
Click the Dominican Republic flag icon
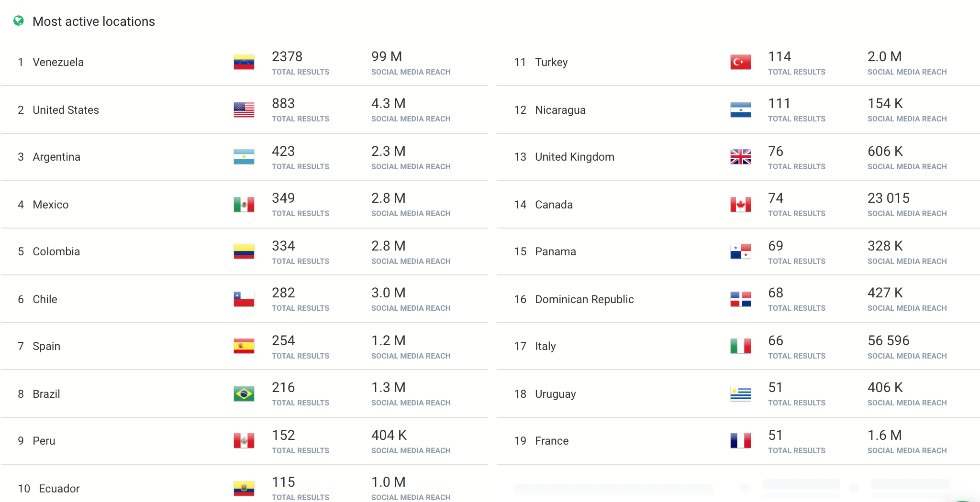[741, 299]
